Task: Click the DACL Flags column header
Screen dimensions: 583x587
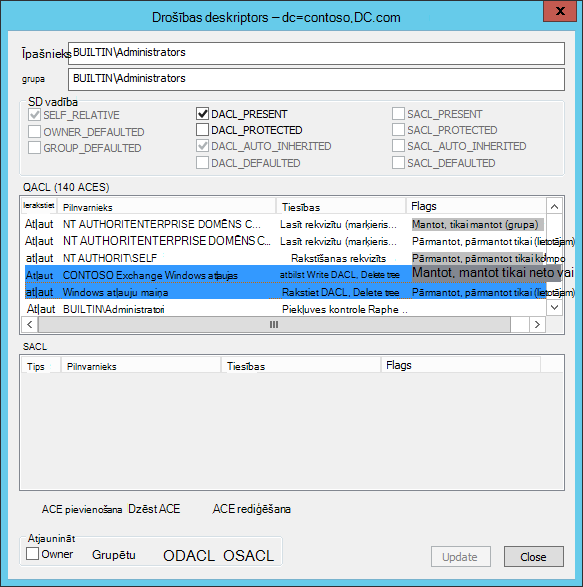Action: 476,207
